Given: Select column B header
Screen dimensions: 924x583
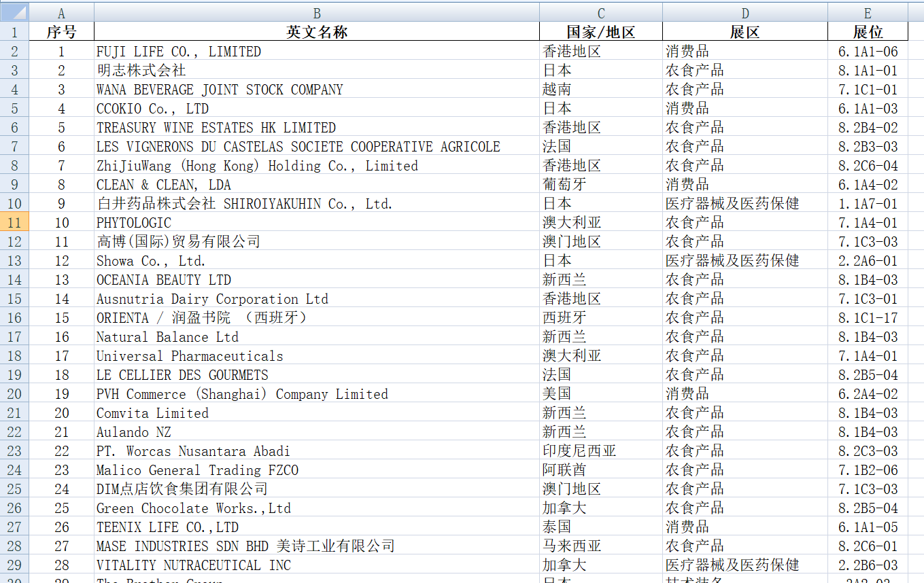Looking at the screenshot, I should click(317, 13).
